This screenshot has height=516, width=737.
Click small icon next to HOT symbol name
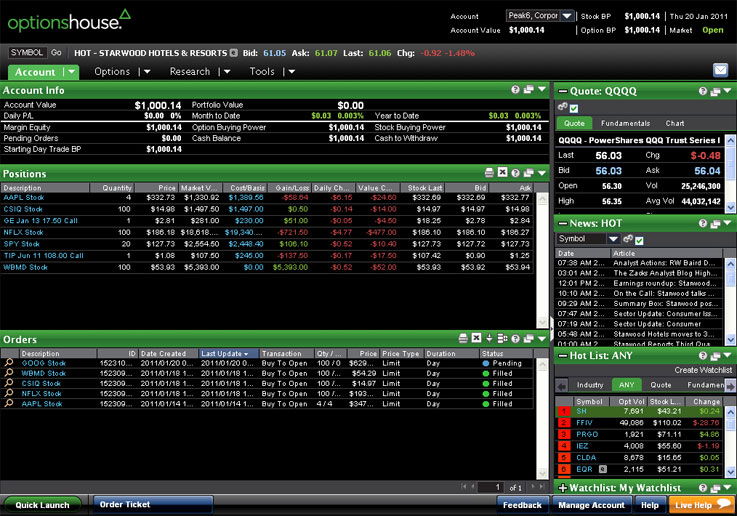click(x=234, y=53)
